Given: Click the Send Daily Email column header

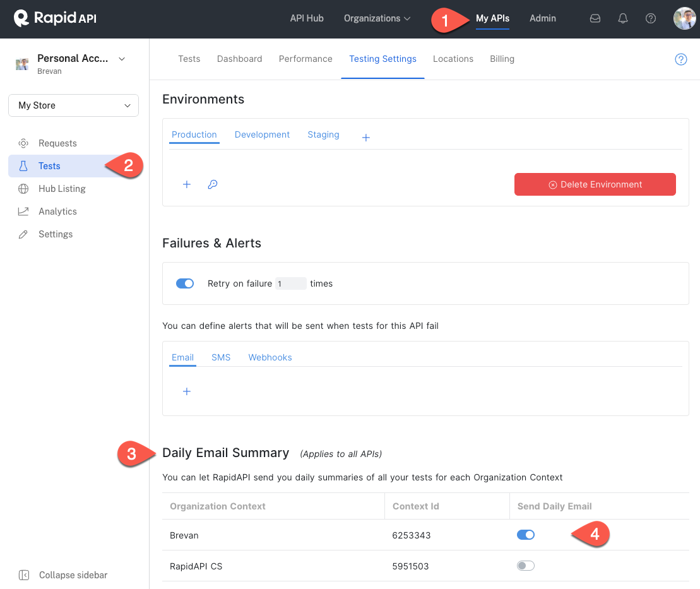Looking at the screenshot, I should pyautogui.click(x=554, y=506).
